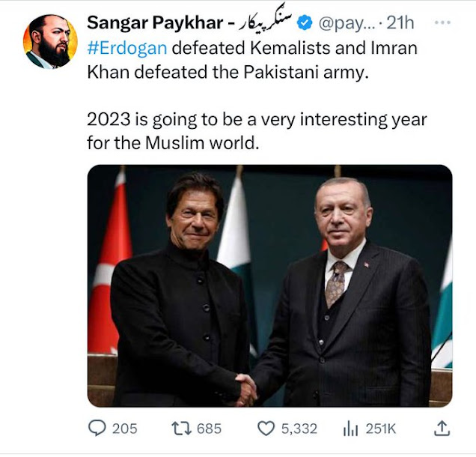Click the 5,332 likes count
The width and height of the screenshot is (476, 457).
(x=299, y=429)
